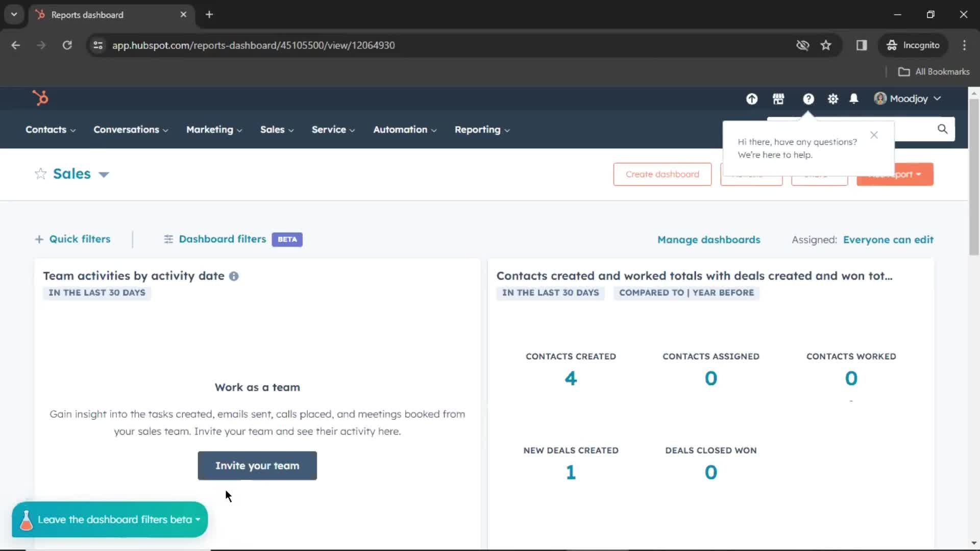980x551 pixels.
Task: Click the Manage dashboards link
Action: click(709, 239)
